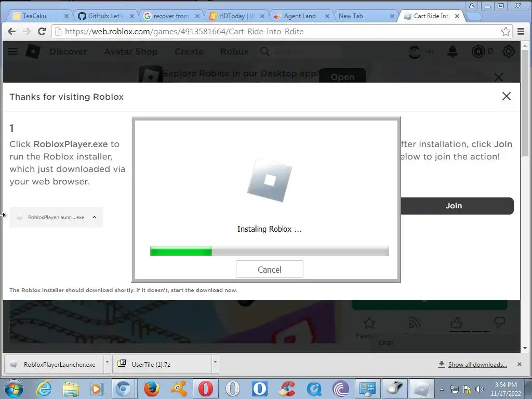This screenshot has height=399, width=532.
Task: Click the UserTile (1).7z download item
Action: 162,364
